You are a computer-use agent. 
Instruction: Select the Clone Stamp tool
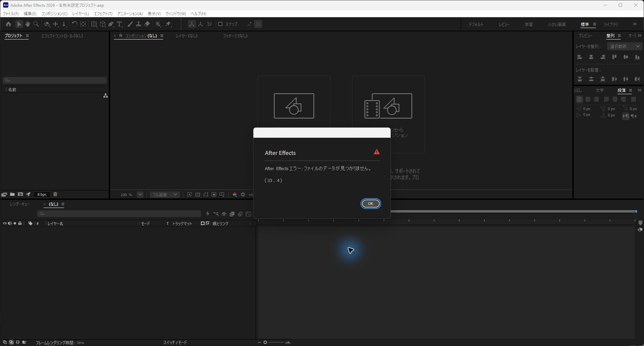click(139, 24)
